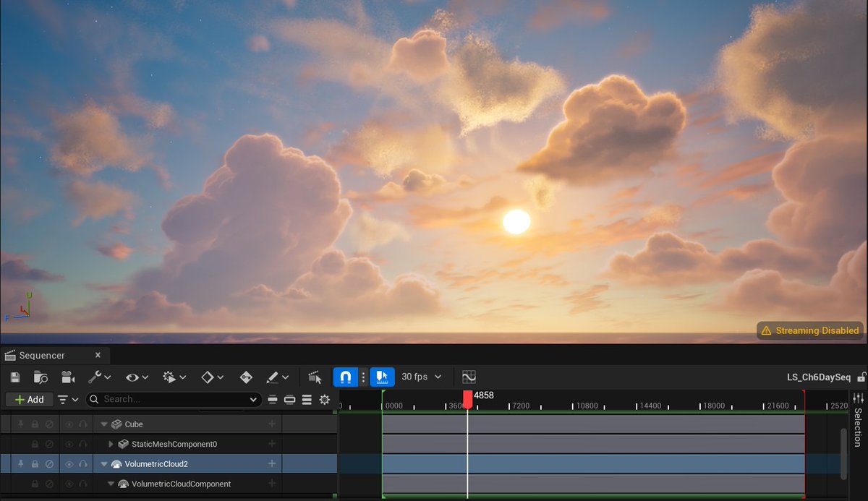Image resolution: width=868 pixels, height=501 pixels.
Task: Expand the StaticMeshComponent0 track
Action: [x=111, y=443]
